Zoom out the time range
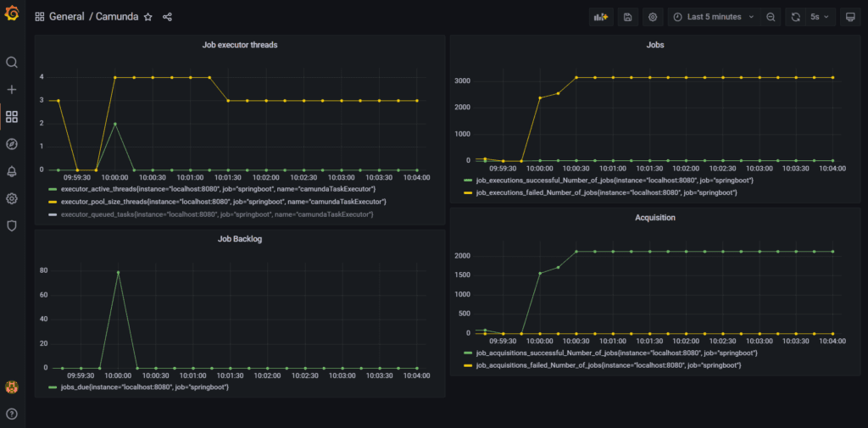The width and height of the screenshot is (868, 428). pos(771,17)
